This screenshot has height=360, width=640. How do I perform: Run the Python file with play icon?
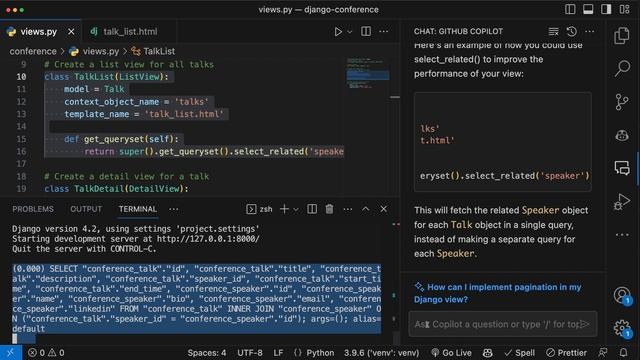pos(338,31)
